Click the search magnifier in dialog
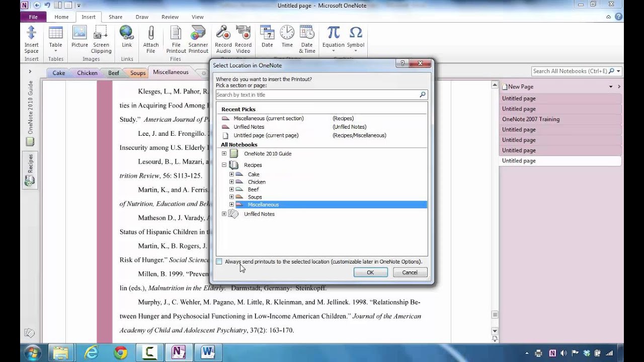Image resolution: width=644 pixels, height=362 pixels. point(423,95)
